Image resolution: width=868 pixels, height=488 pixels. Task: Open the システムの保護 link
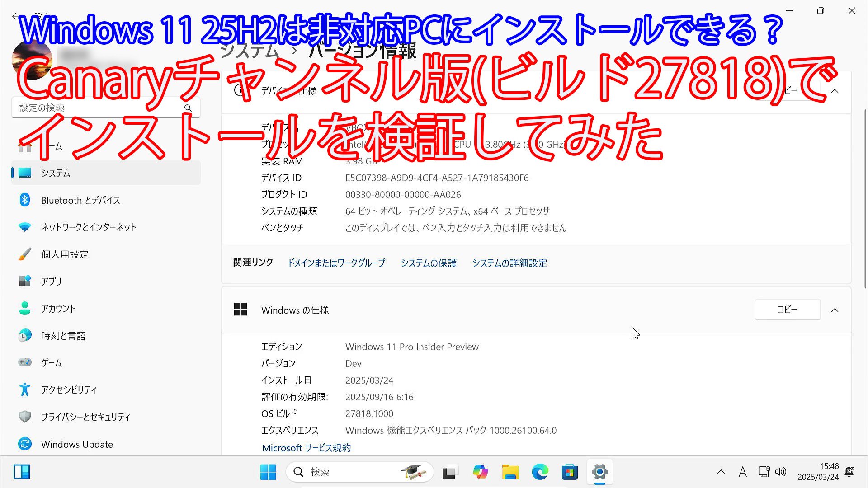(429, 263)
